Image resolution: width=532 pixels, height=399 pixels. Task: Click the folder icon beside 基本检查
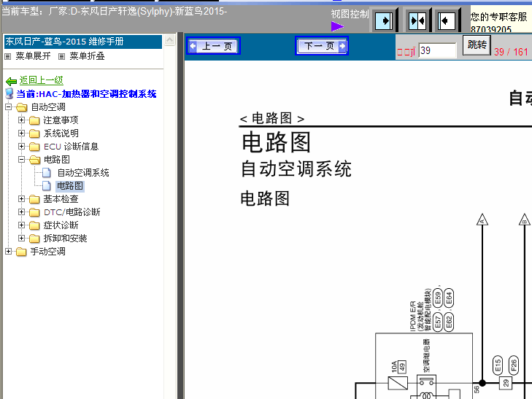point(34,199)
